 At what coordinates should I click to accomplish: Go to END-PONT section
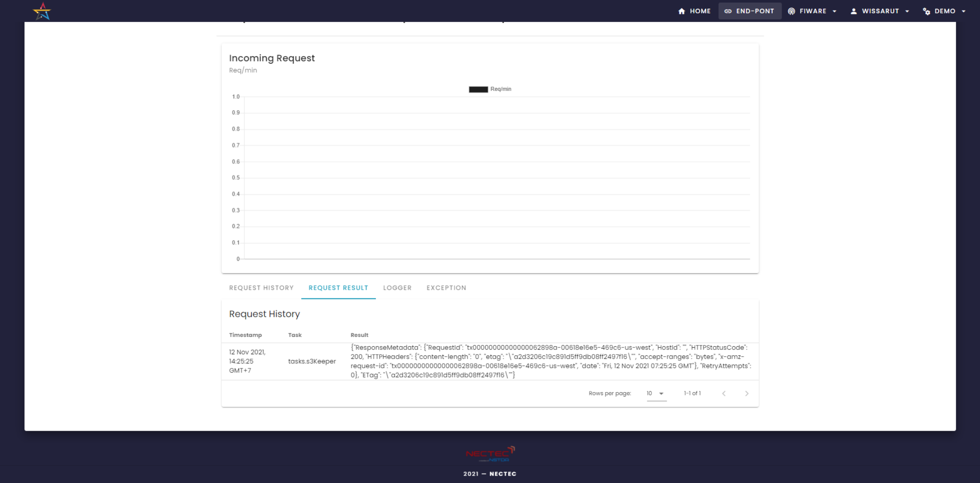tap(750, 11)
